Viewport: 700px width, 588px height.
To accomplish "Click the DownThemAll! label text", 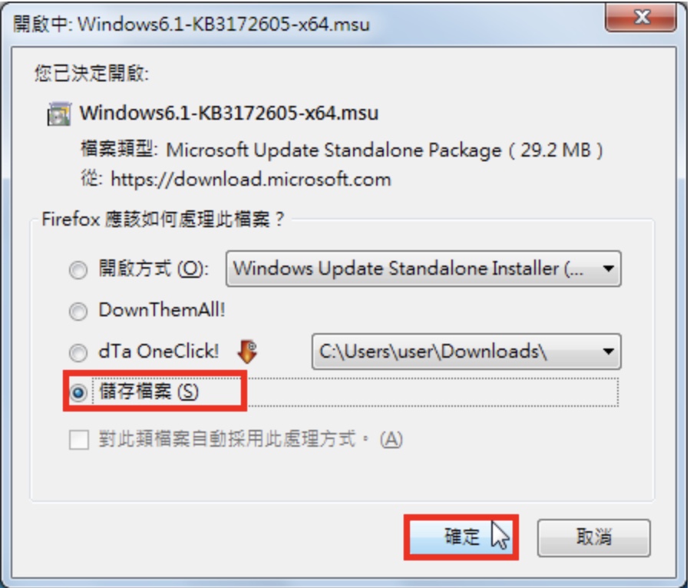I will click(162, 310).
